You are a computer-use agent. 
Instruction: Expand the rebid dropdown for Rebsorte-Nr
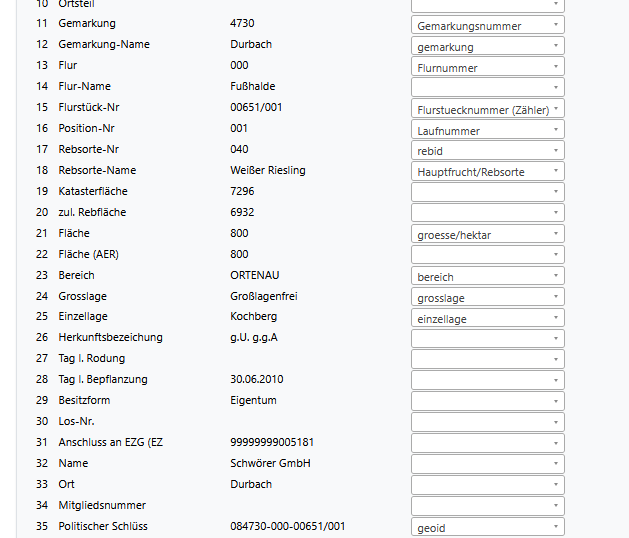click(487, 151)
